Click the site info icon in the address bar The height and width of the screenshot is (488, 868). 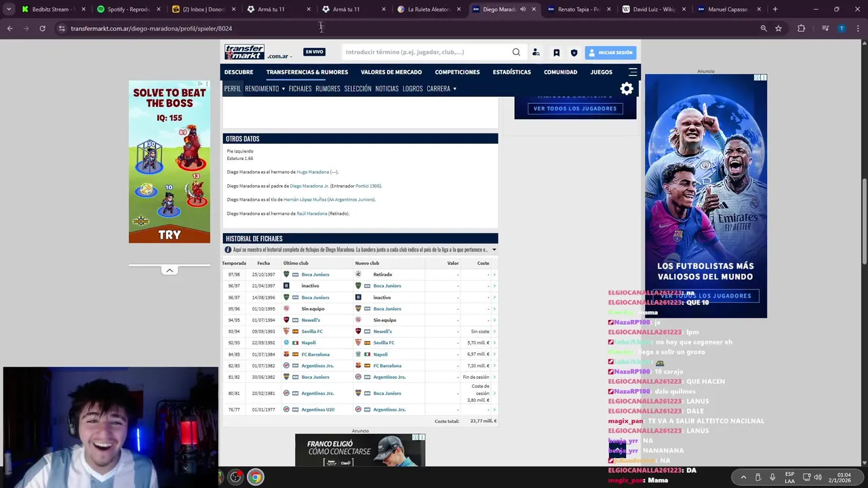tap(62, 28)
